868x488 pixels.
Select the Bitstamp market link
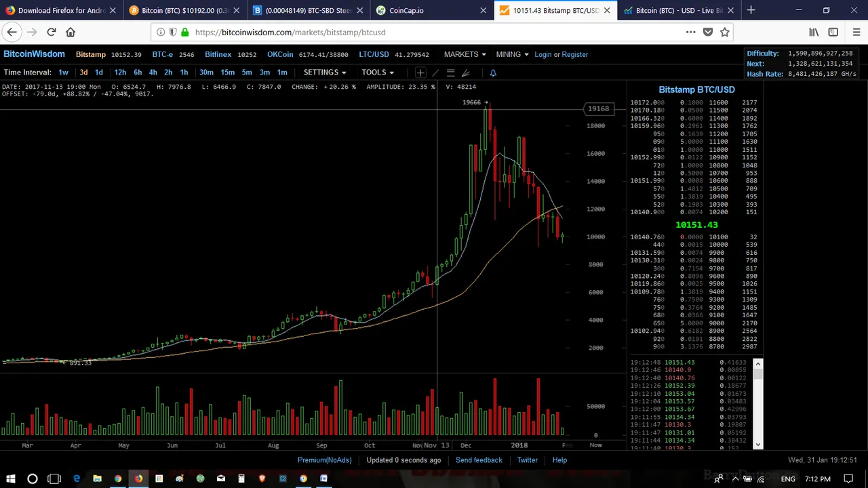pos(91,54)
